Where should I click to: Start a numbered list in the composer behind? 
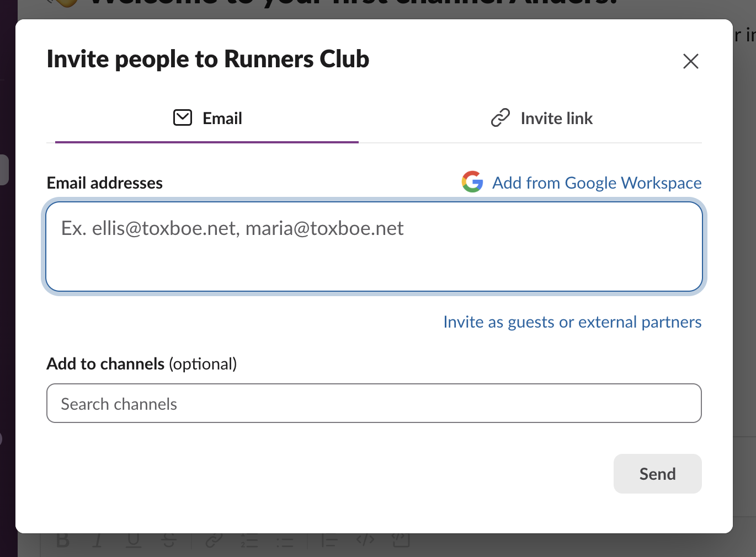(249, 540)
